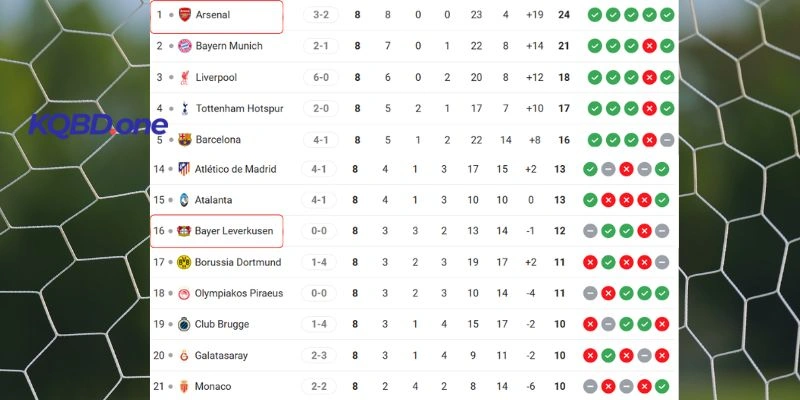Image resolution: width=800 pixels, height=400 pixels.
Task: Click Bayern Munich's red loss form icon
Action: tap(648, 46)
